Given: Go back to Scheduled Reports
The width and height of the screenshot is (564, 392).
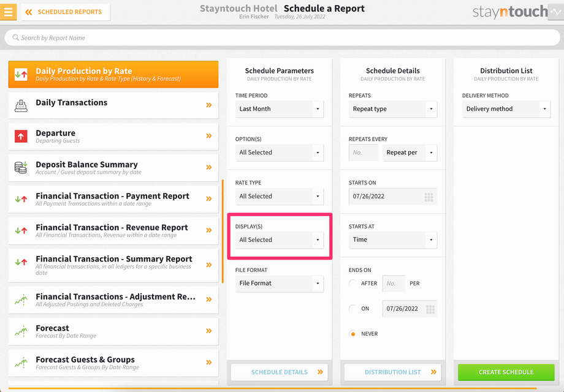Looking at the screenshot, I should (x=66, y=12).
